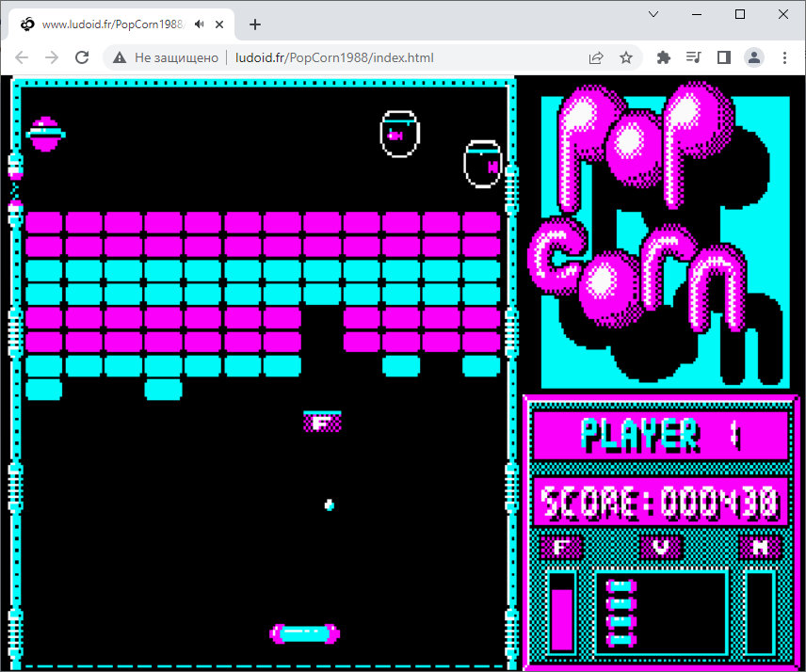The width and height of the screenshot is (806, 672).
Task: Open the Chrome three-dot menu
Action: tap(784, 57)
